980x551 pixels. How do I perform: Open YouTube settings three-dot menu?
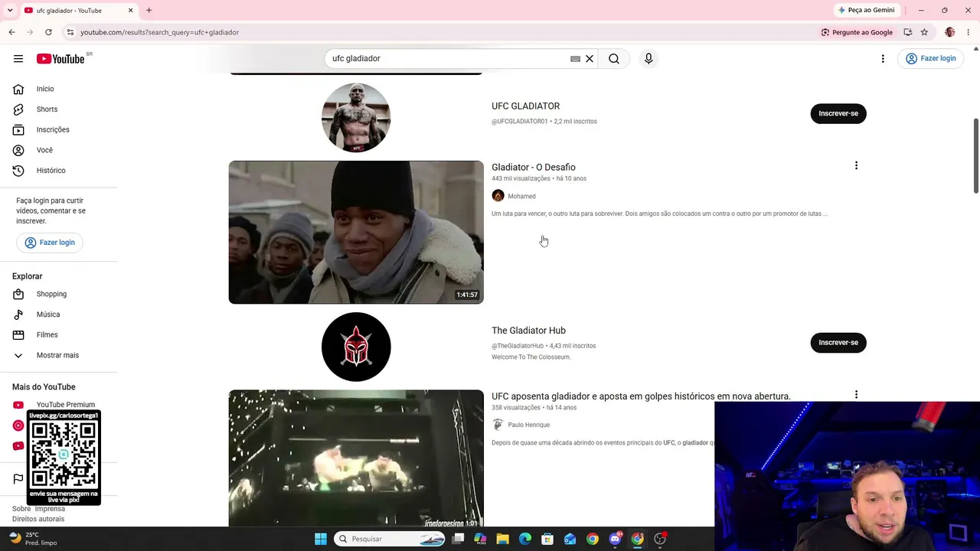(x=883, y=58)
